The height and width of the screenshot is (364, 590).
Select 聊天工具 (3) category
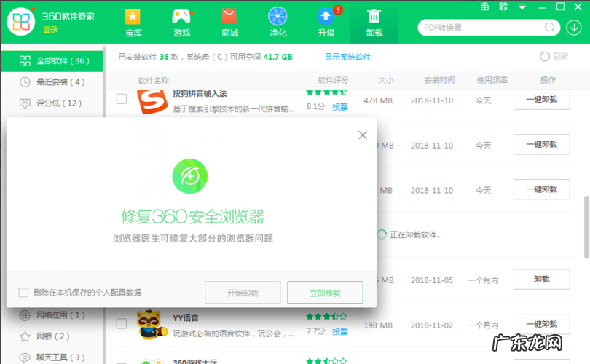[x=52, y=357]
